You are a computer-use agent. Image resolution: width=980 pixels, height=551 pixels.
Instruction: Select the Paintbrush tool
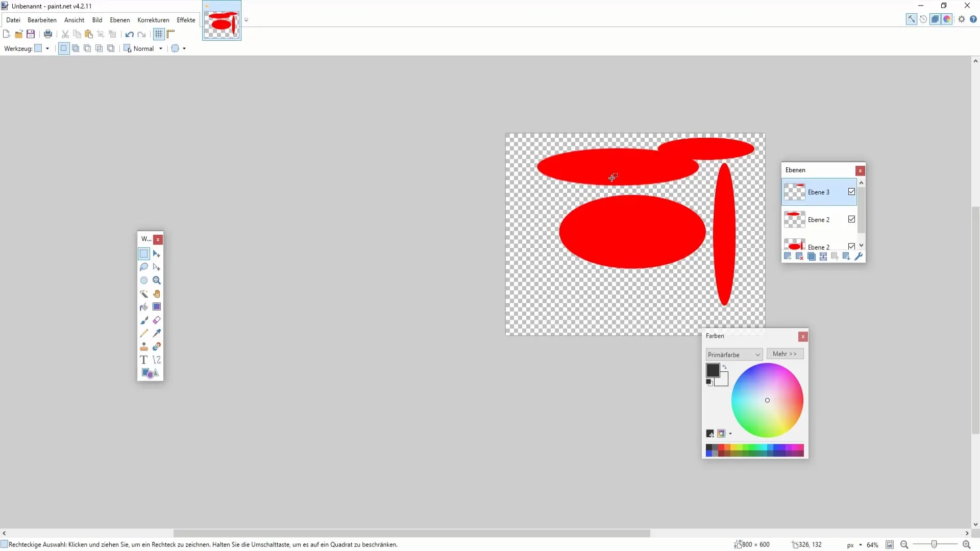[x=144, y=320]
